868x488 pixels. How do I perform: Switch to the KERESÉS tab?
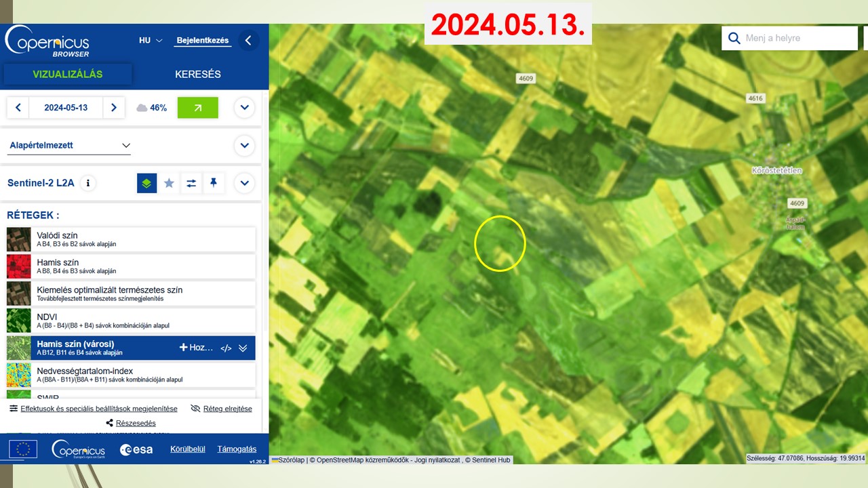click(x=197, y=75)
